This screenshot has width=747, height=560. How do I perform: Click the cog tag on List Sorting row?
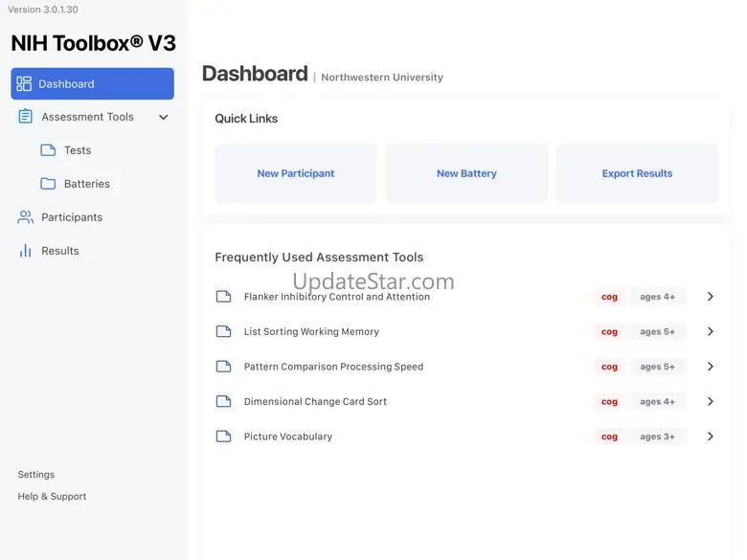[x=609, y=331]
